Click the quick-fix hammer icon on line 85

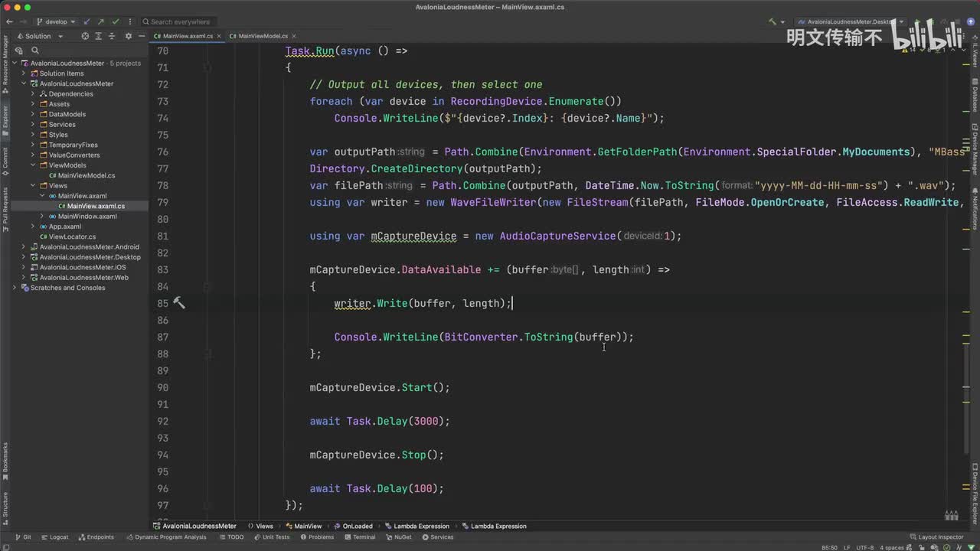[x=178, y=303]
